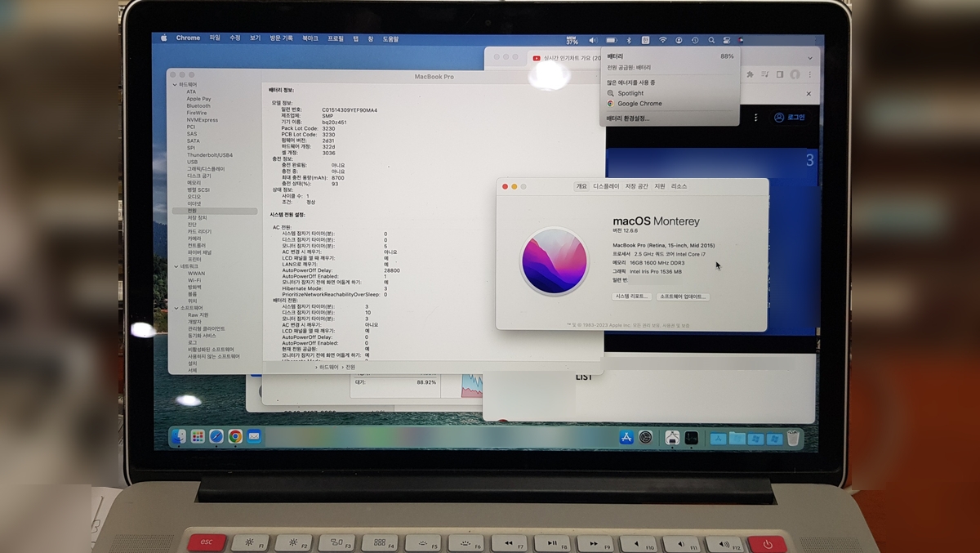This screenshot has width=980, height=553.
Task: Select 카메라 in the sidebar
Action: pos(194,239)
